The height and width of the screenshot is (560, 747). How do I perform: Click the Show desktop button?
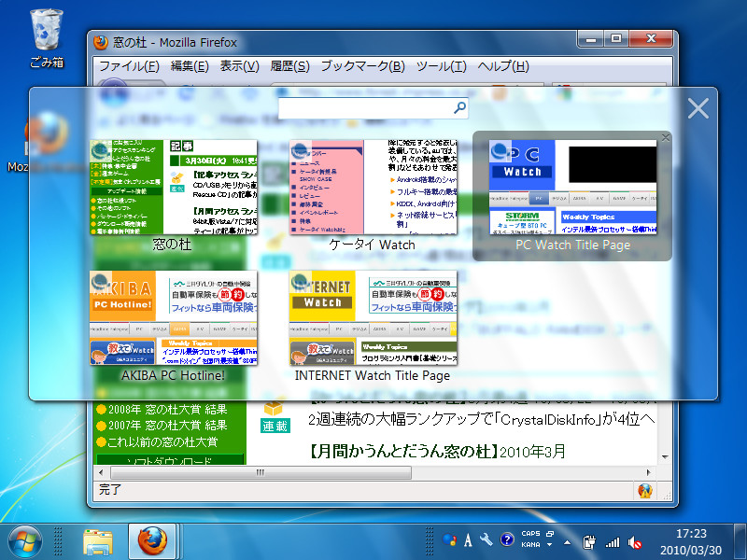pyautogui.click(x=740, y=541)
